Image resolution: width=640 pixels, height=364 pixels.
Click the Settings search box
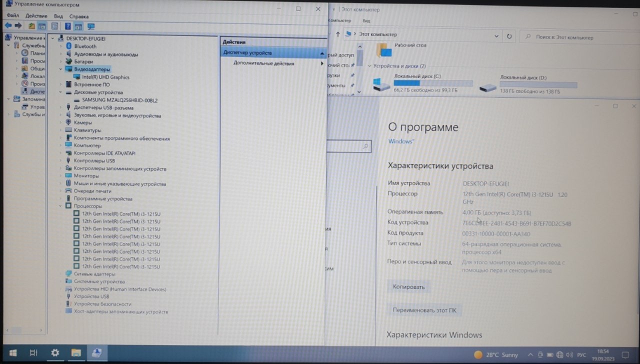pos(349,146)
